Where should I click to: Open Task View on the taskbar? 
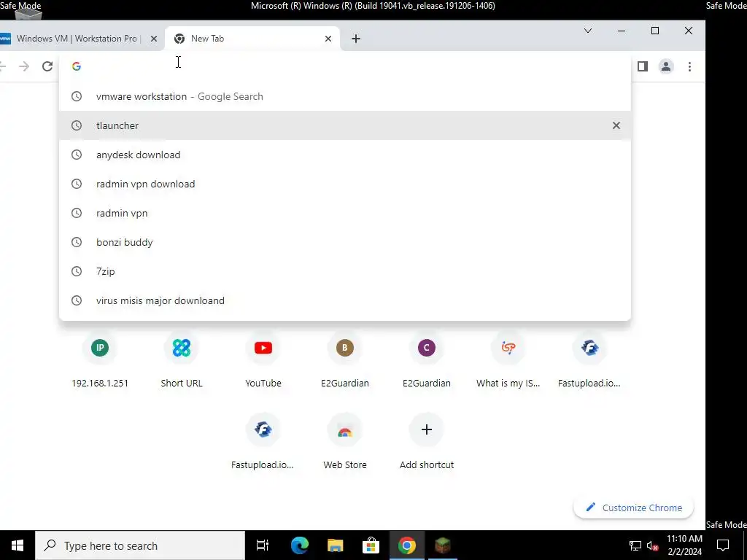(x=263, y=545)
